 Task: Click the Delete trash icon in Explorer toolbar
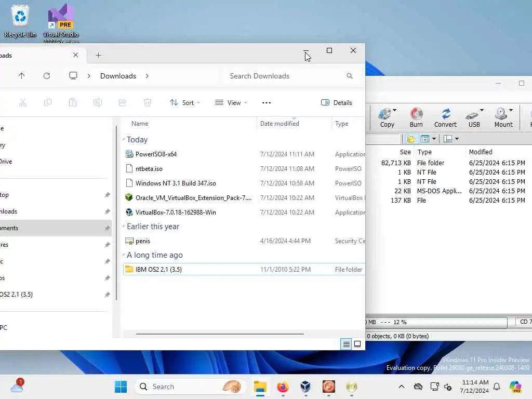tap(147, 102)
